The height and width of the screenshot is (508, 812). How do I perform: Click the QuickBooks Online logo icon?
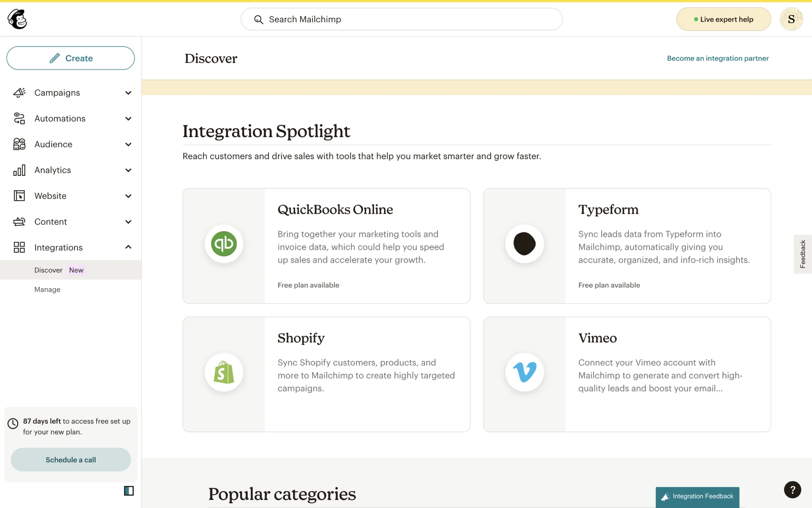tap(224, 244)
